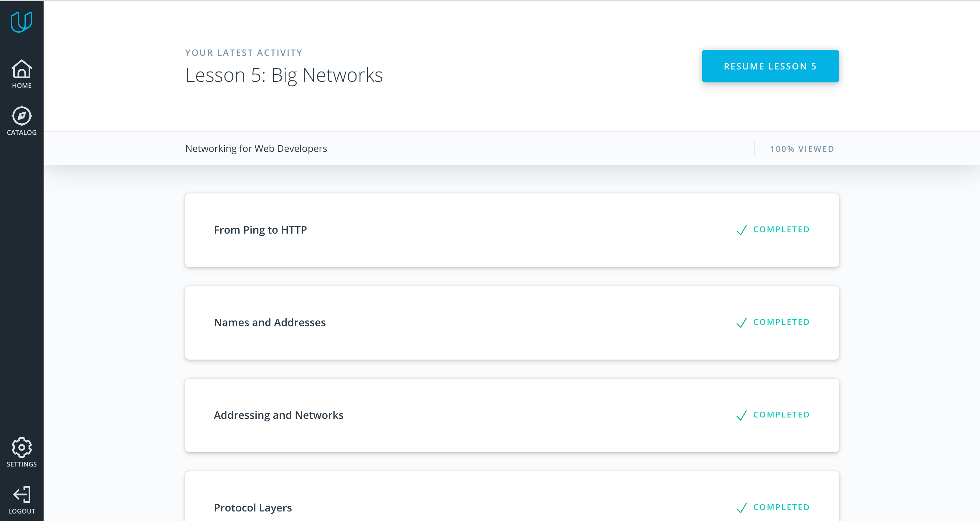This screenshot has height=521, width=980.
Task: Click the Logout arrow icon
Action: (x=22, y=494)
